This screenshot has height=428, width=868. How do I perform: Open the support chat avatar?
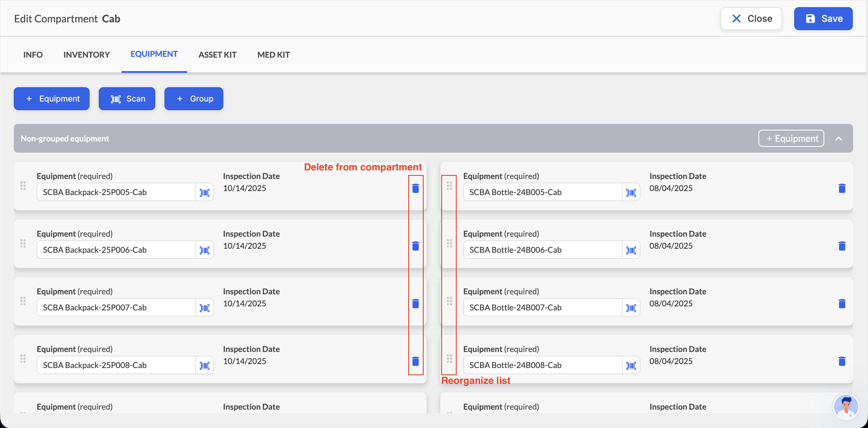(846, 406)
